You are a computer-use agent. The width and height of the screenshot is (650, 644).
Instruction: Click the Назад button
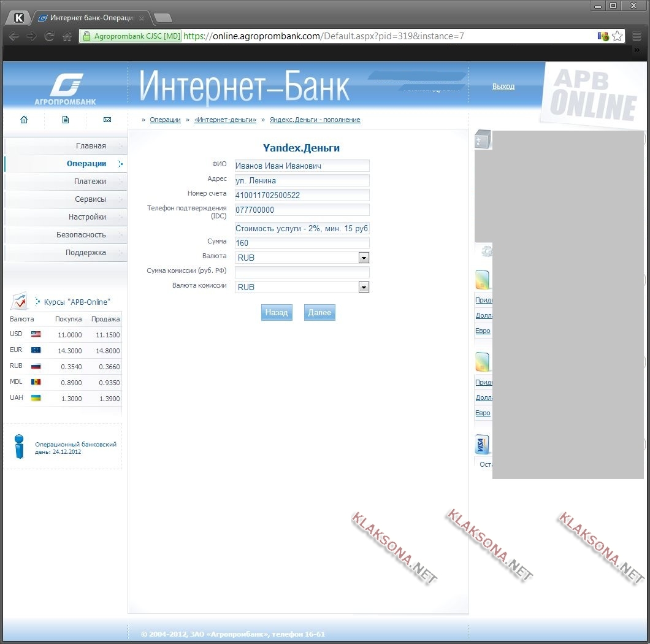277,313
